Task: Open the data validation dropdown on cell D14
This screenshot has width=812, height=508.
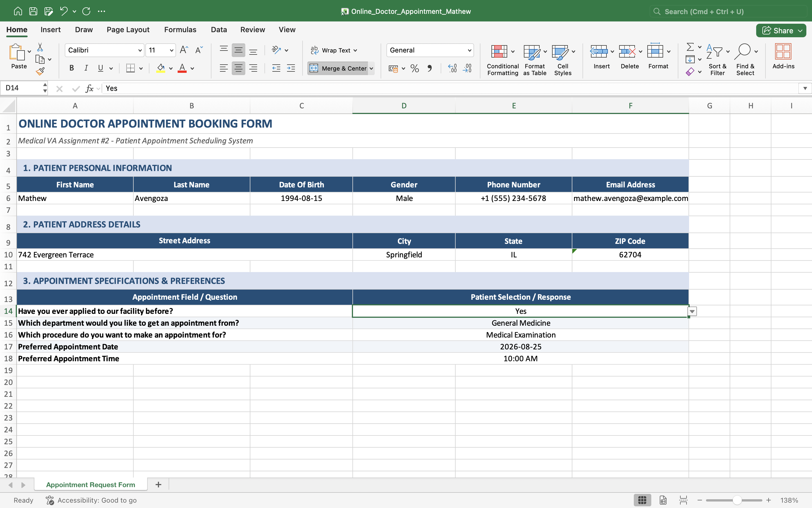Action: (x=692, y=312)
